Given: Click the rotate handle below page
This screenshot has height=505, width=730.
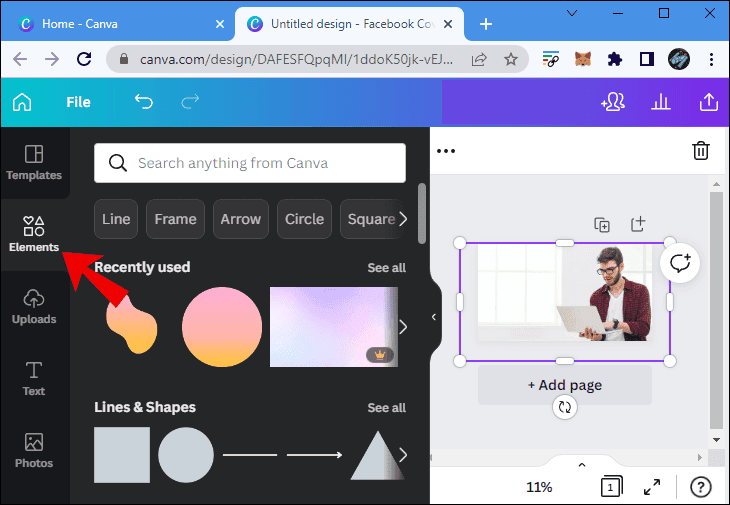Looking at the screenshot, I should pos(564,407).
